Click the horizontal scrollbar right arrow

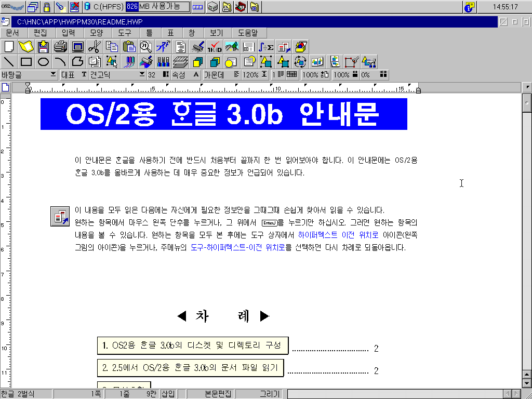pyautogui.click(x=516, y=394)
